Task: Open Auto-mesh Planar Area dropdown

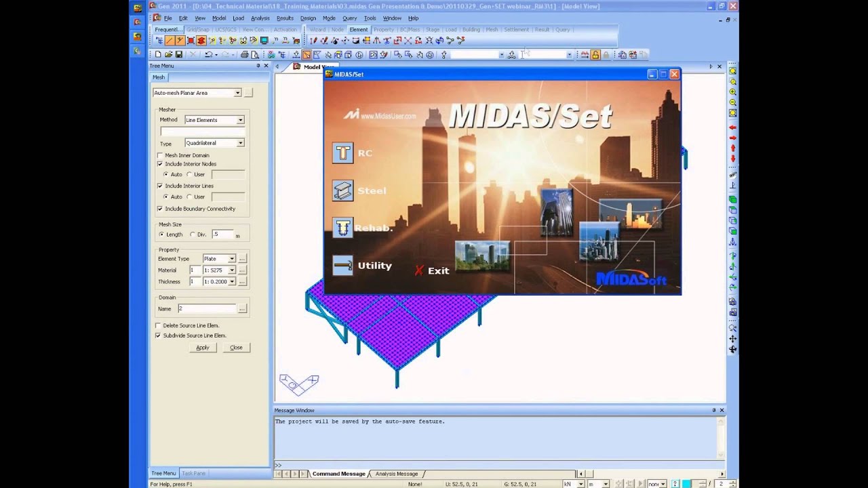Action: 237,93
